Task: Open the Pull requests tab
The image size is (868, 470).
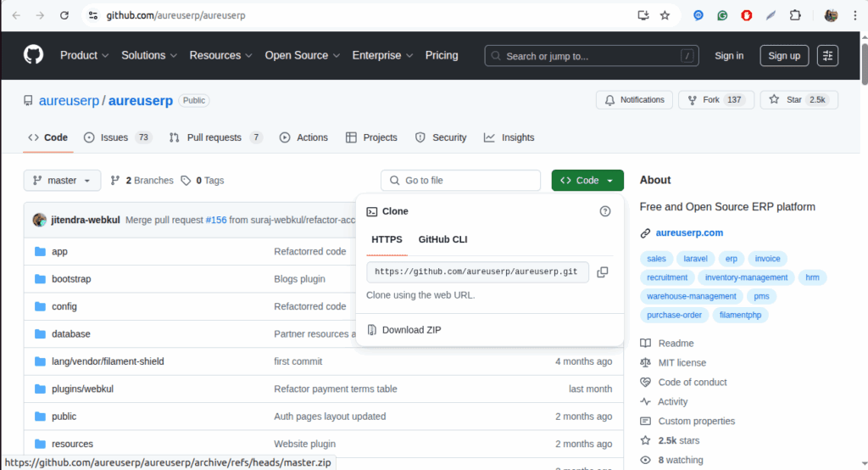Action: pyautogui.click(x=215, y=137)
